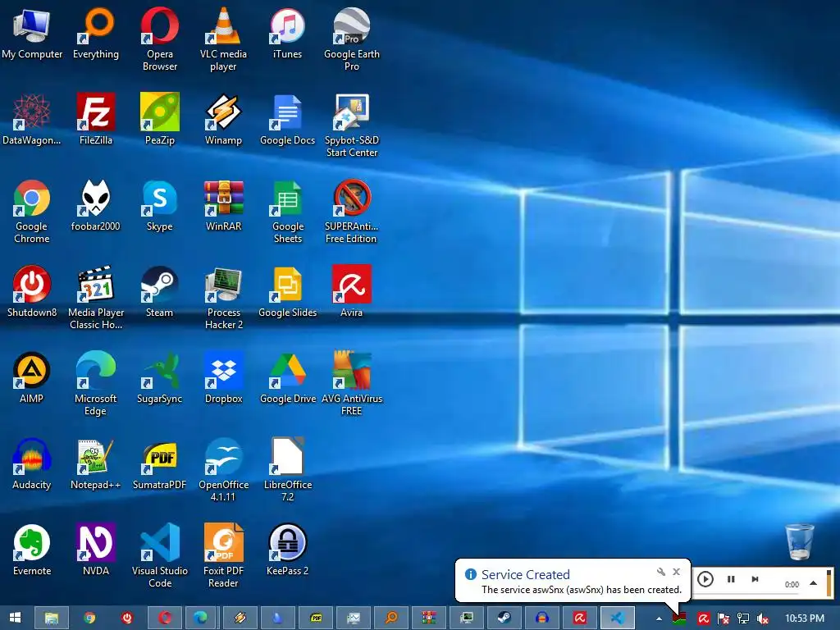
Task: Select the NVDA desktop icon
Action: (x=96, y=550)
